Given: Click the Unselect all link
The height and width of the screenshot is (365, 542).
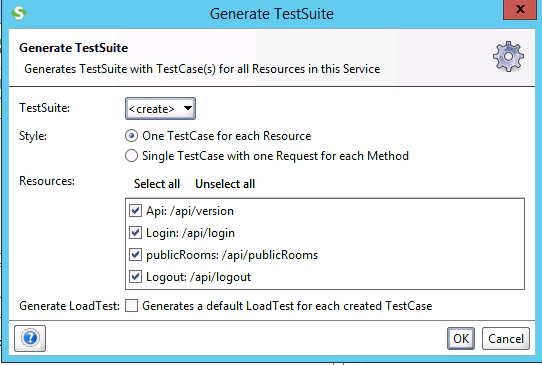Looking at the screenshot, I should tap(225, 184).
